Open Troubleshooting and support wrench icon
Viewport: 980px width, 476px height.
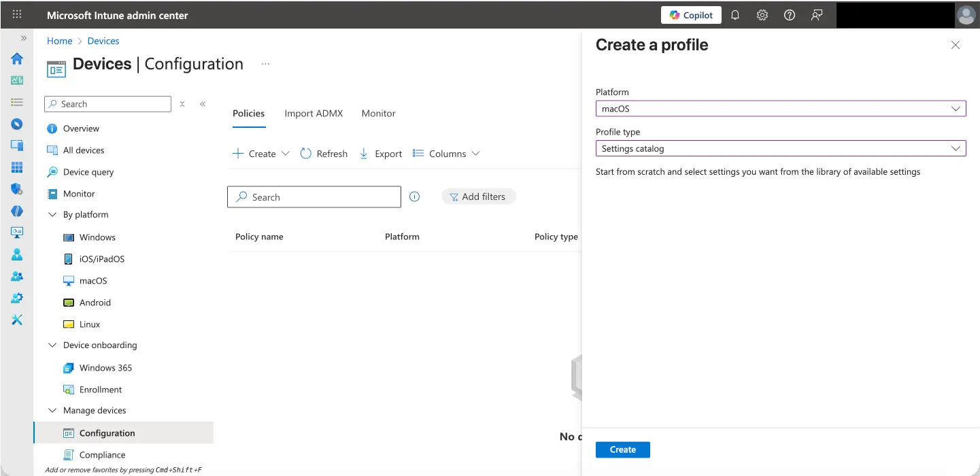(x=16, y=319)
